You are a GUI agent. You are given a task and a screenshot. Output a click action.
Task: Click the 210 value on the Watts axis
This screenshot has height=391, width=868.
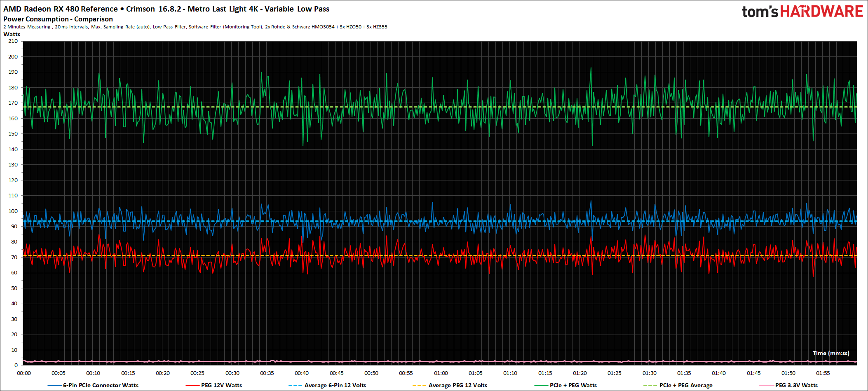click(13, 41)
